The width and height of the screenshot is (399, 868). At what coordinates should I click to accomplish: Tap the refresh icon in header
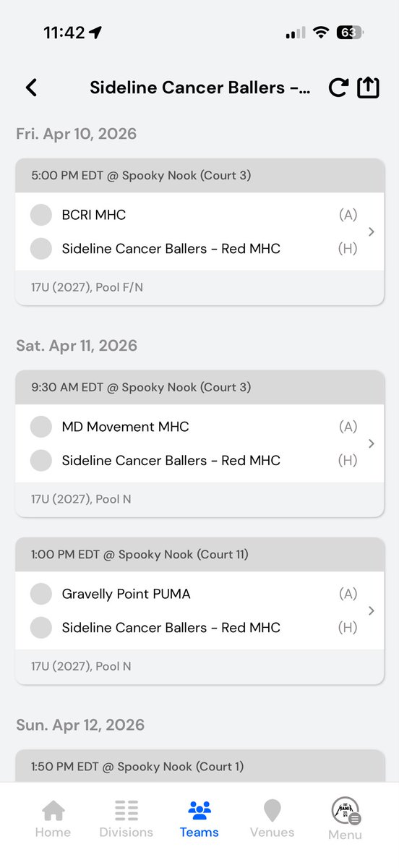[338, 88]
